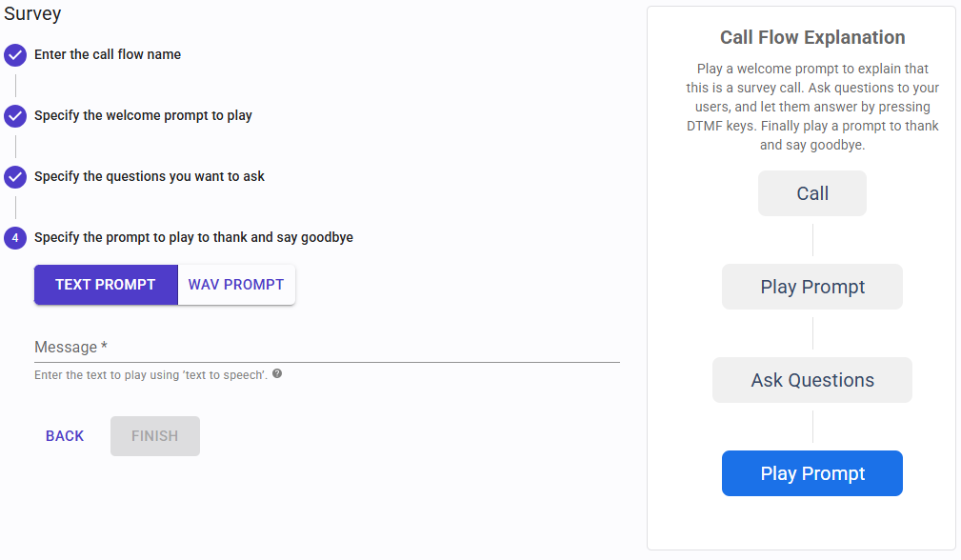The height and width of the screenshot is (560, 961).
Task: Expand 'Specify the welcome prompt to play' step
Action: coord(143,116)
